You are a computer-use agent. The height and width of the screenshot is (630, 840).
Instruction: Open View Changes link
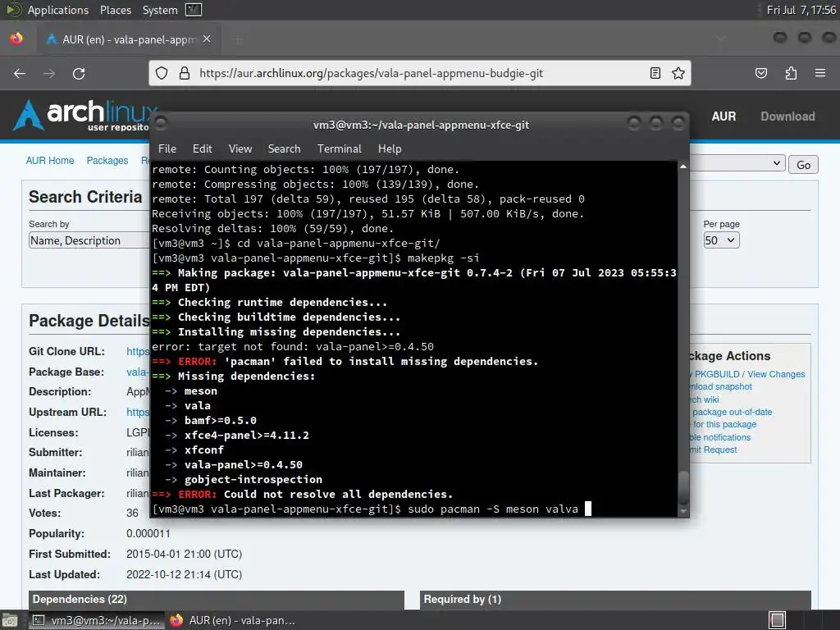tap(776, 374)
